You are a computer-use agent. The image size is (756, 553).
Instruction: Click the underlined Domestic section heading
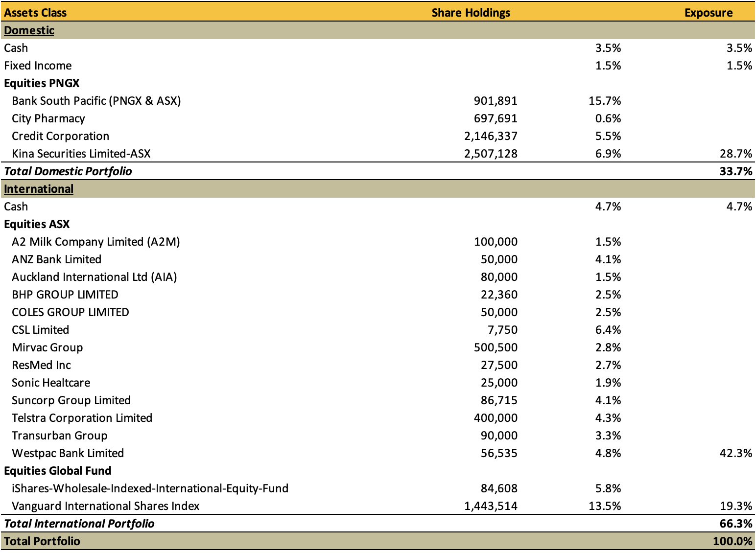(x=29, y=30)
